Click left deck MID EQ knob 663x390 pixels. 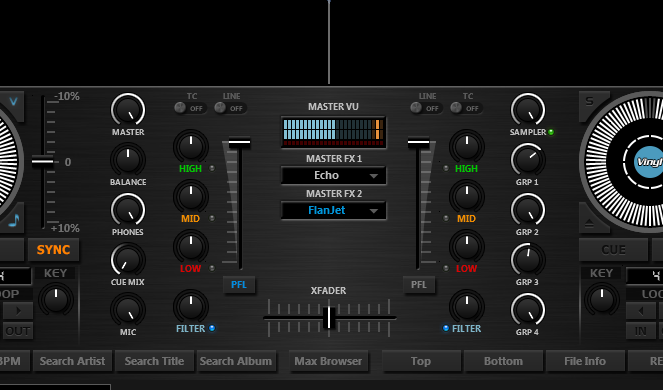pos(191,197)
